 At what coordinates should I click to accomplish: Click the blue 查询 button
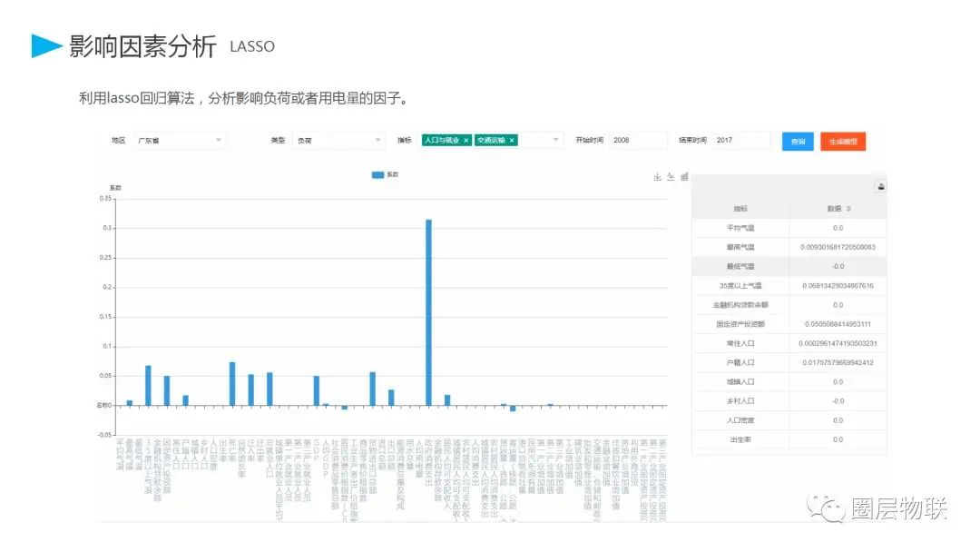pyautogui.click(x=798, y=142)
